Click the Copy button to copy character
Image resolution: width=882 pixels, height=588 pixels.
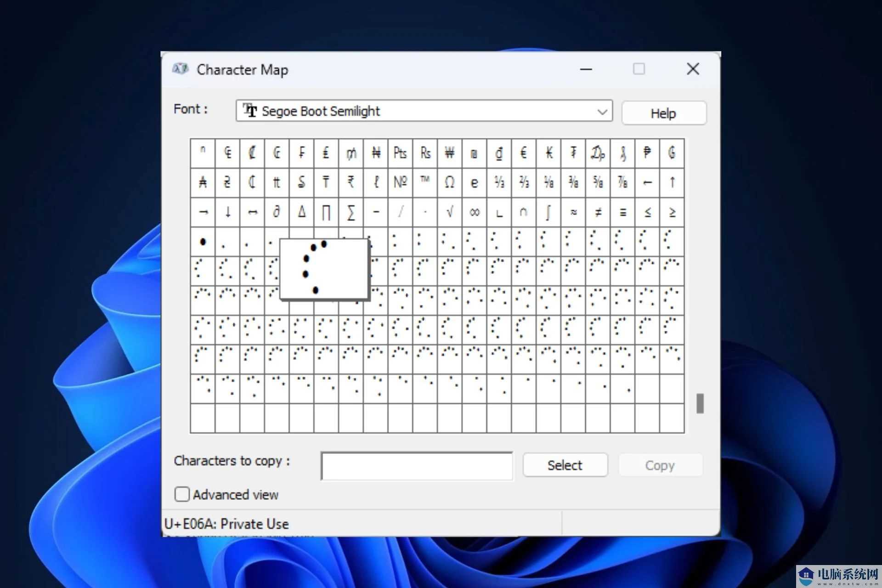pyautogui.click(x=659, y=465)
